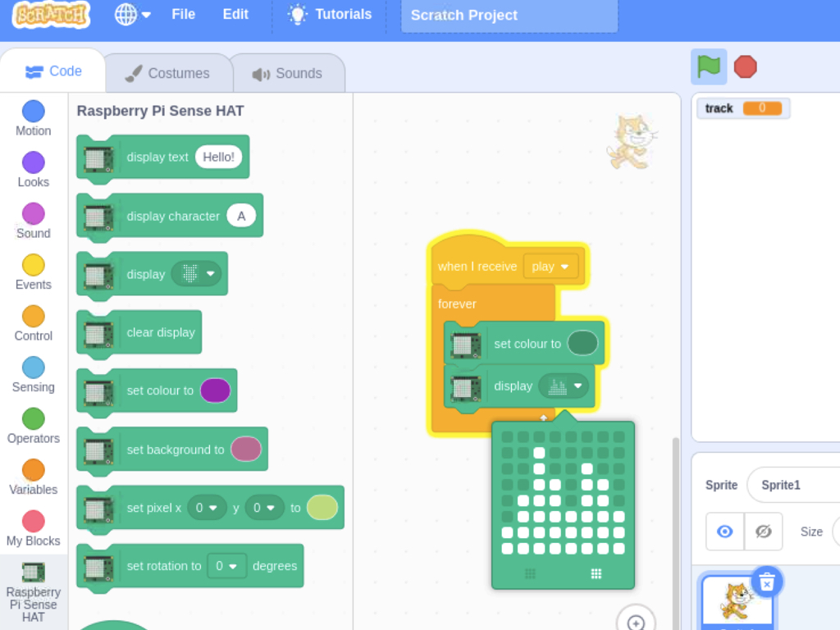Pick the dark green colour swatch in the script
The height and width of the screenshot is (630, 840).
[x=582, y=344]
